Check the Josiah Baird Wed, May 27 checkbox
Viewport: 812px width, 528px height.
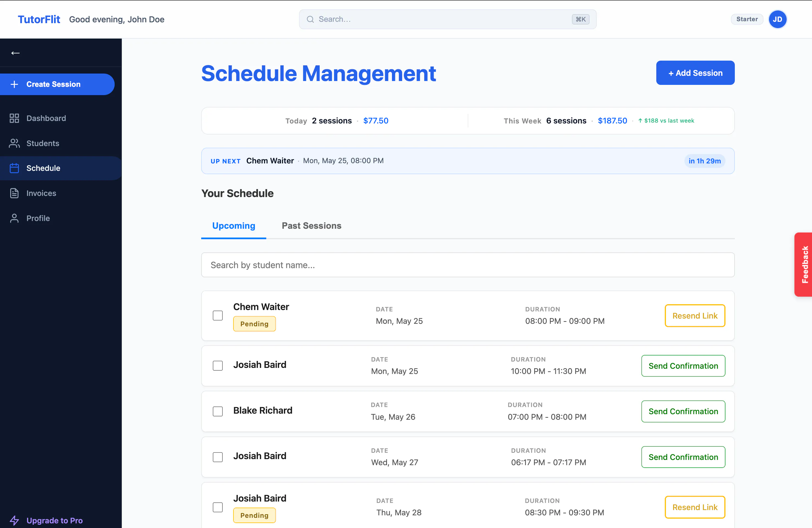[x=218, y=457]
